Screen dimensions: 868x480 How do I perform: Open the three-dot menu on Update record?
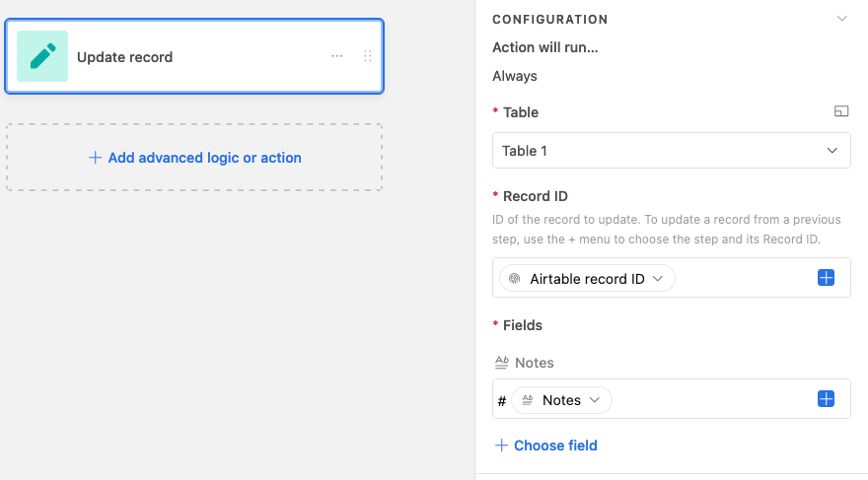(336, 56)
